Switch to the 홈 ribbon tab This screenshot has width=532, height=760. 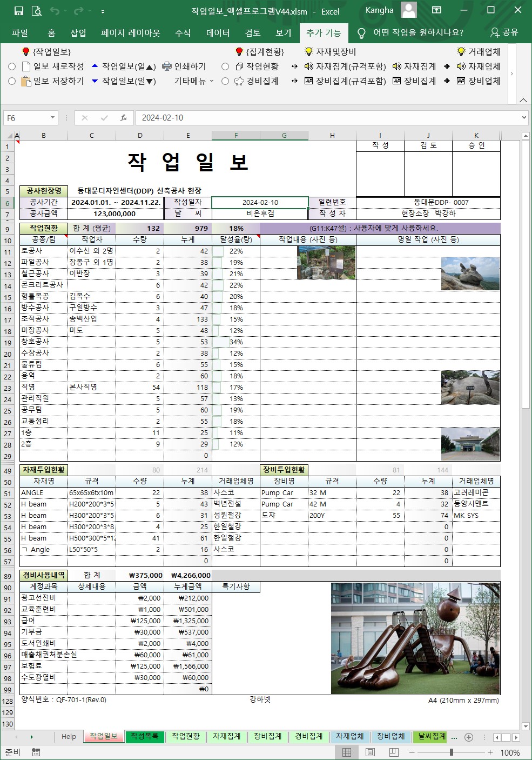(x=51, y=33)
